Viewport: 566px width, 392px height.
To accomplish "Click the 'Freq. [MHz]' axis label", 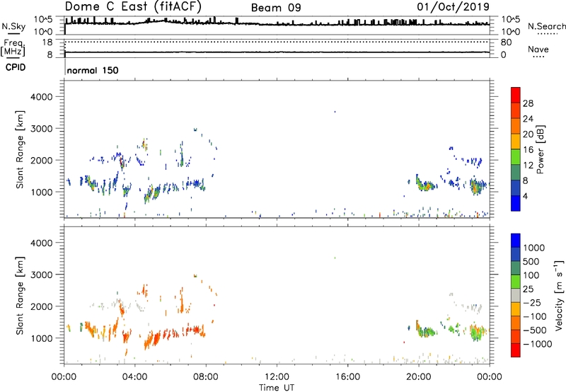I will 13,47.
